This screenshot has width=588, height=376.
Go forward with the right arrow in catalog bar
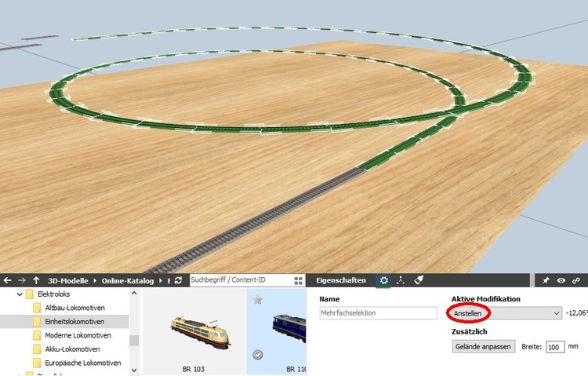coord(22,280)
